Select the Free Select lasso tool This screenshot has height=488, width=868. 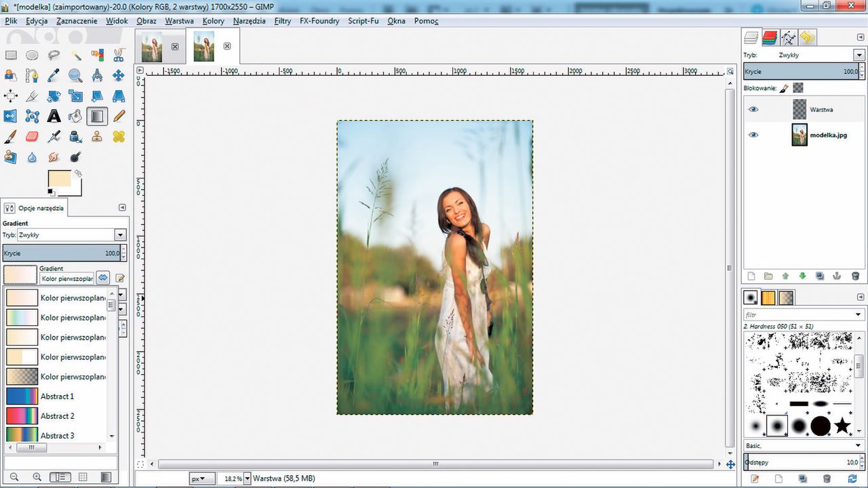tap(54, 55)
